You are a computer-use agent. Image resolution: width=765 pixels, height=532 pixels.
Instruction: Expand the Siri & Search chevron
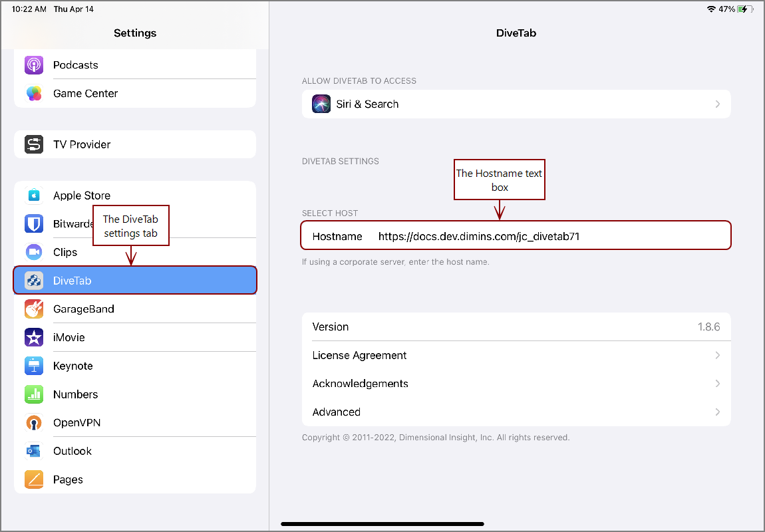click(717, 104)
